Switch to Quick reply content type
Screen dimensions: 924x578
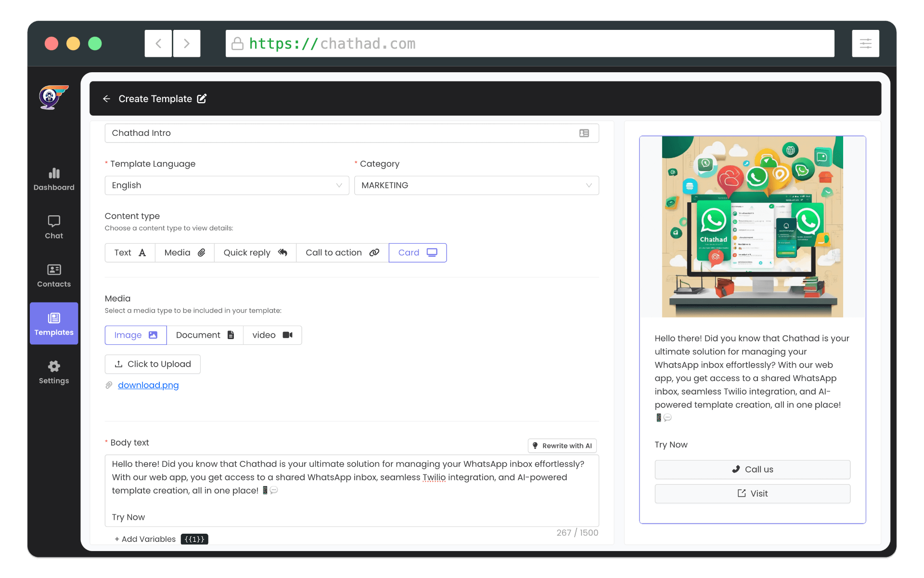tap(255, 253)
